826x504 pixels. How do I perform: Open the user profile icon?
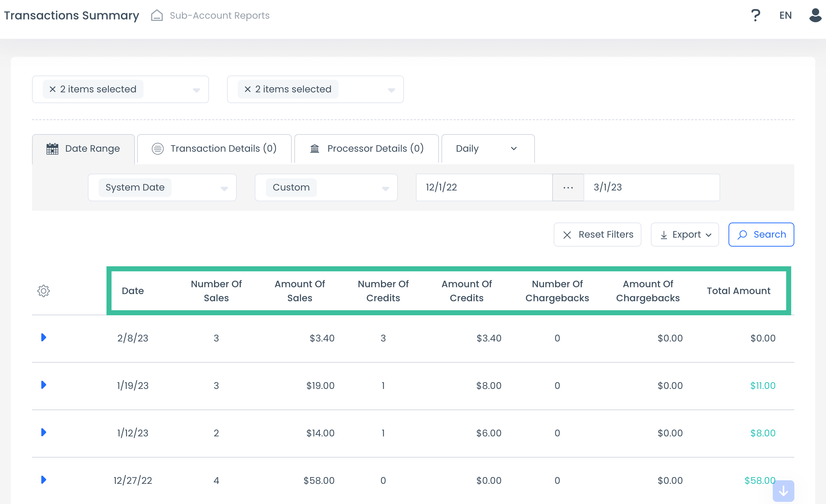815,15
